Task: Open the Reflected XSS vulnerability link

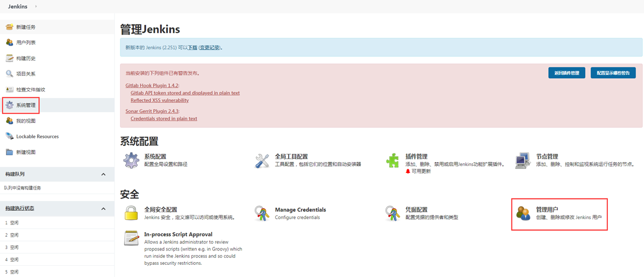Action: (x=160, y=100)
